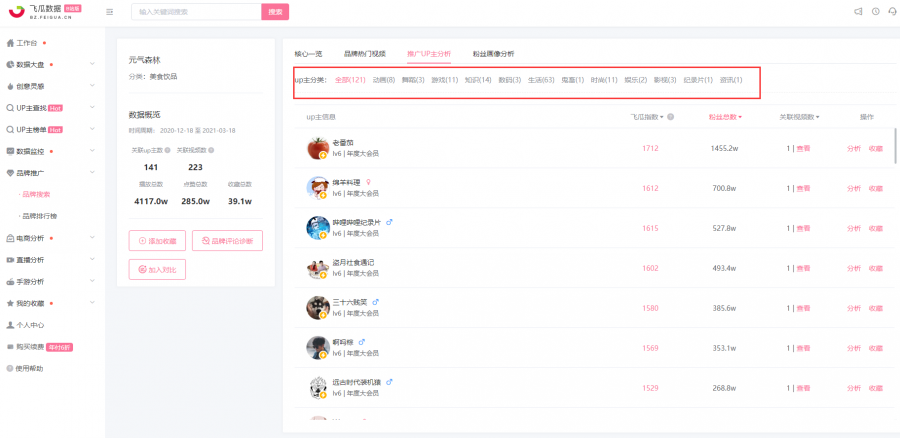Click the 数据大盘 pie-chart icon
900x438 pixels.
click(10, 64)
